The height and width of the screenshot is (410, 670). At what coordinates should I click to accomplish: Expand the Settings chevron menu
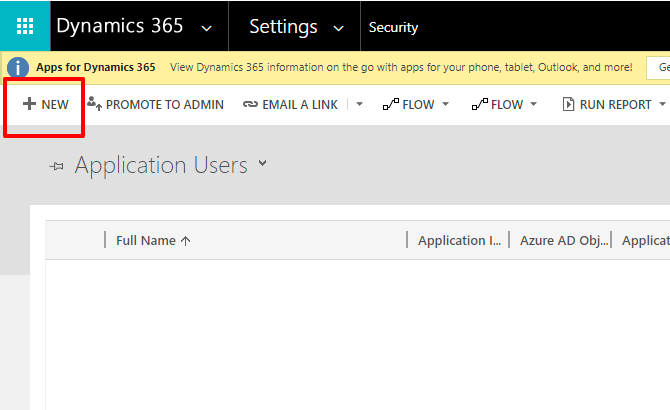[x=338, y=27]
